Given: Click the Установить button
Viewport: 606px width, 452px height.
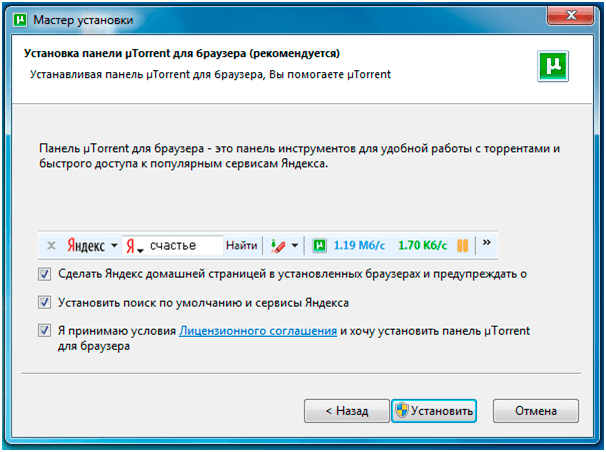Looking at the screenshot, I should pyautogui.click(x=434, y=410).
